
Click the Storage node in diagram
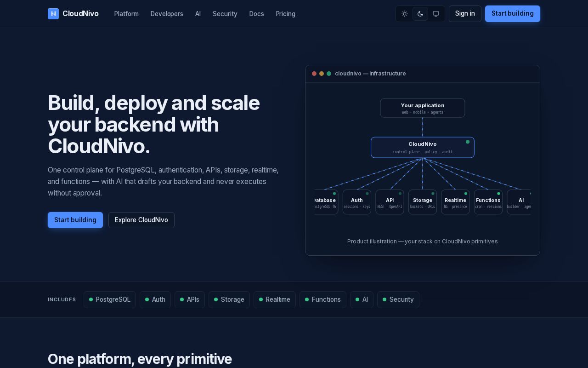coord(423,202)
